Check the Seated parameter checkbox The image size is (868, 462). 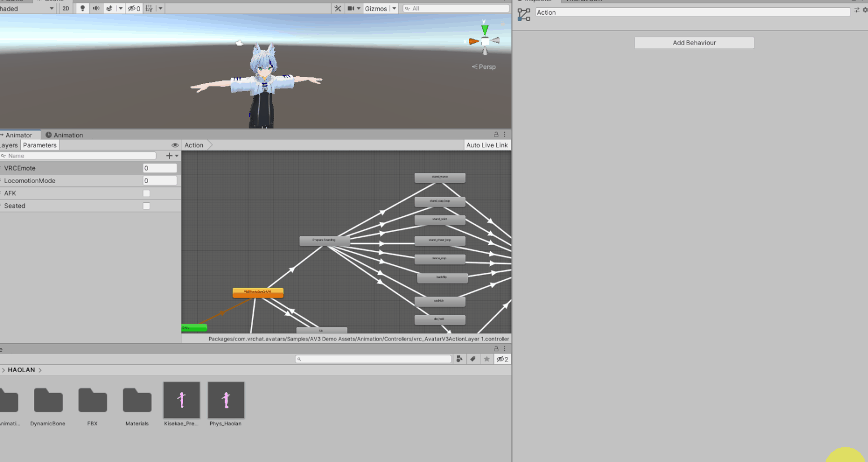click(146, 206)
